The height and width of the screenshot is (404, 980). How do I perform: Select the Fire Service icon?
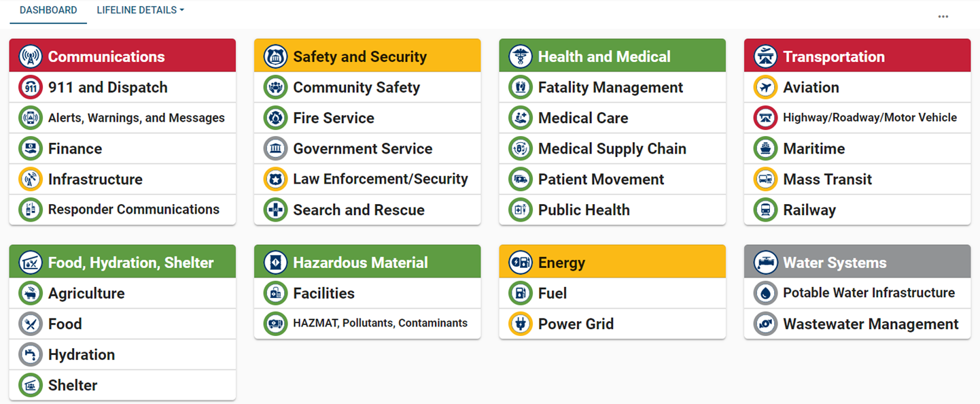point(275,118)
